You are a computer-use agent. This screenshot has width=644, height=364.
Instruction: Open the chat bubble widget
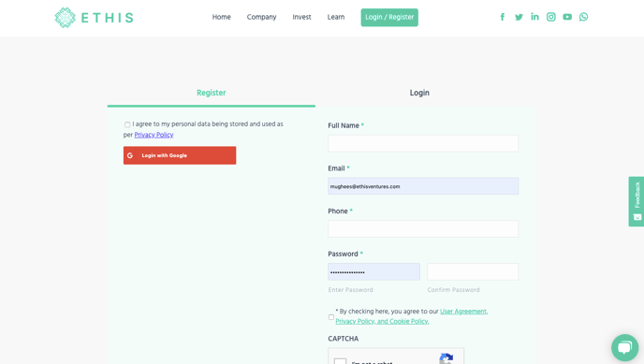pyautogui.click(x=624, y=347)
